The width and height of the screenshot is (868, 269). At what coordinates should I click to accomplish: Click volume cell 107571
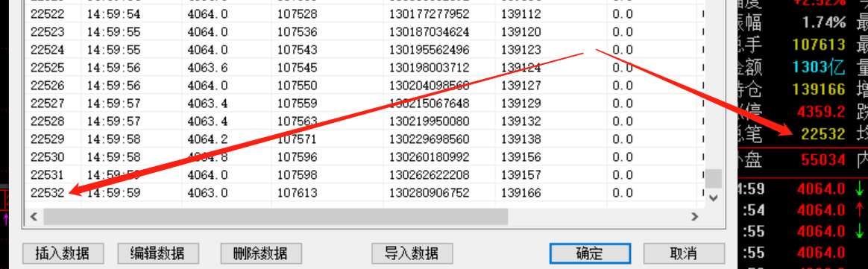pyautogui.click(x=298, y=139)
